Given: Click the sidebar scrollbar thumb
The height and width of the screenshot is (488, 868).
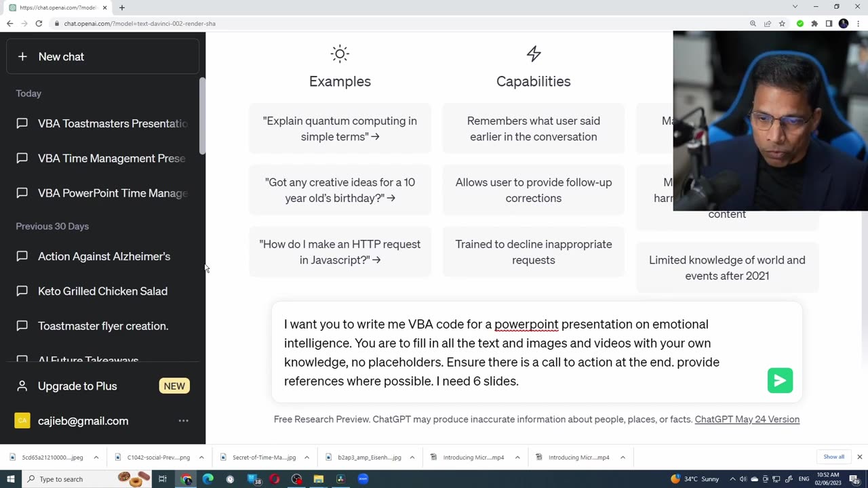Looking at the screenshot, I should point(201,116).
